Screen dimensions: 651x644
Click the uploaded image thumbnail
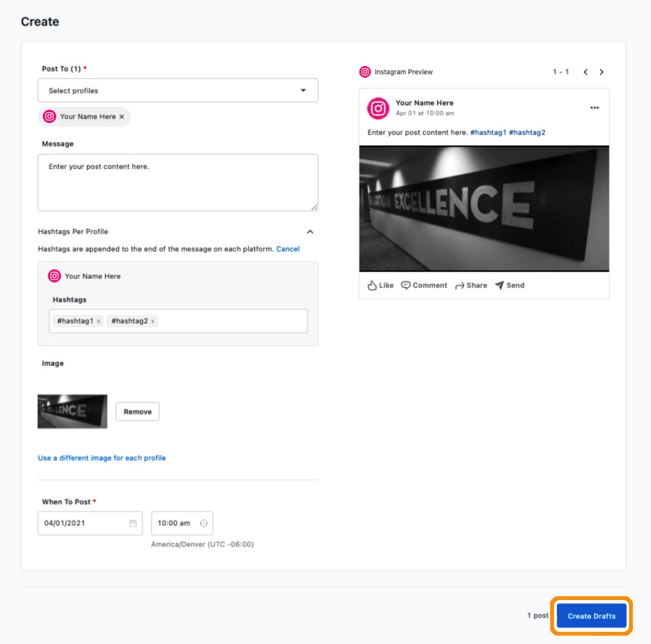click(x=72, y=411)
